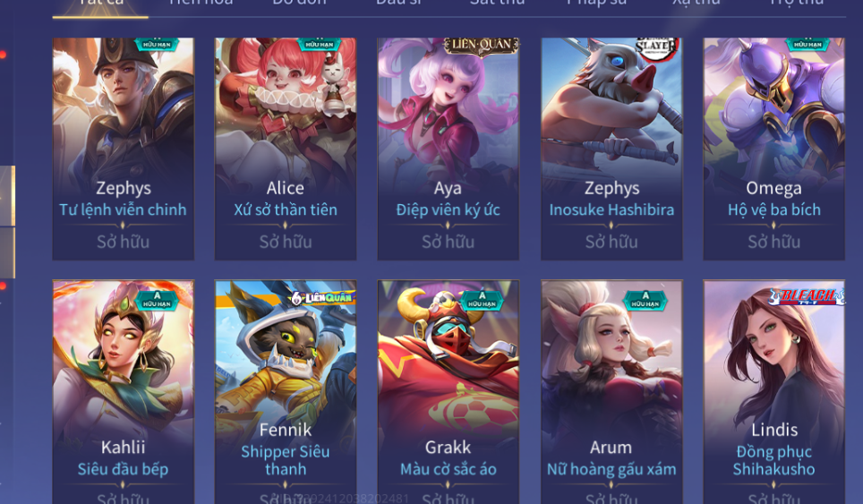Click Sở hữu under Omega Hộ vệ ba bích
Screen dimensions: 863x504
tap(773, 242)
